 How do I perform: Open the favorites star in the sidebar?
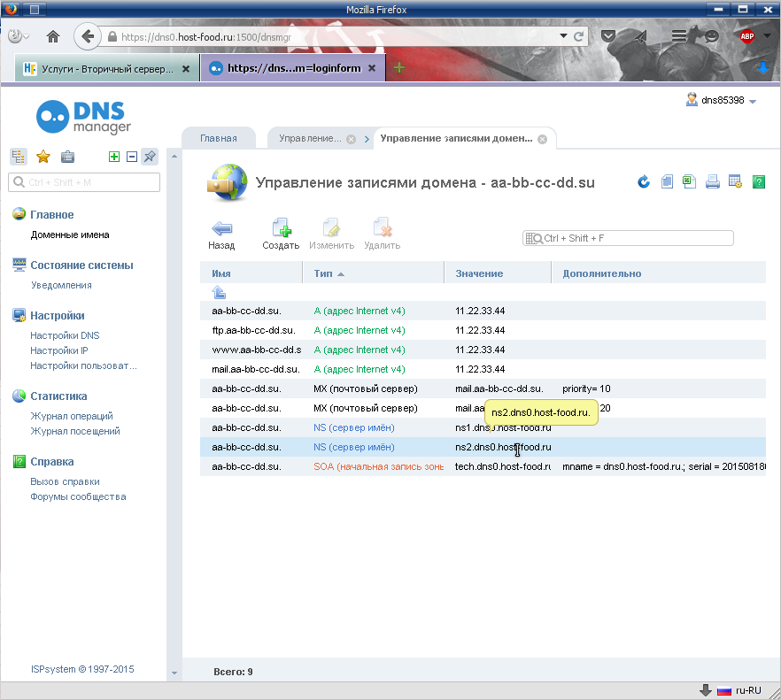click(x=43, y=157)
